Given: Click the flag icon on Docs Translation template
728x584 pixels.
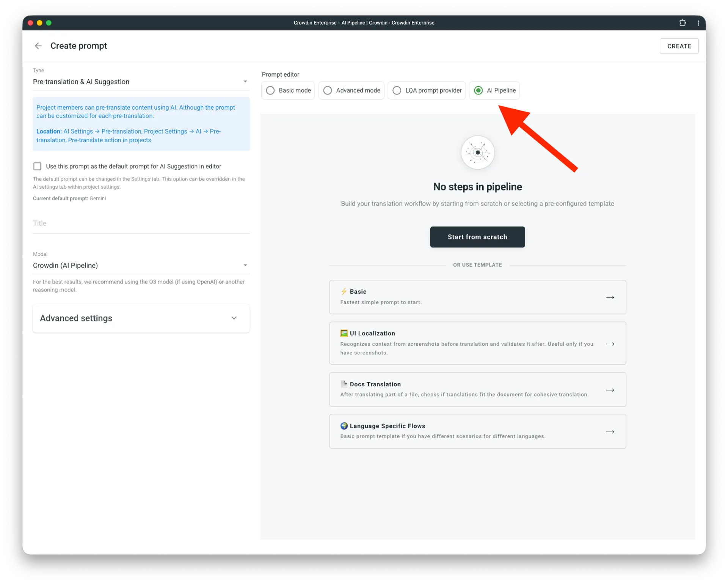Looking at the screenshot, I should [344, 384].
